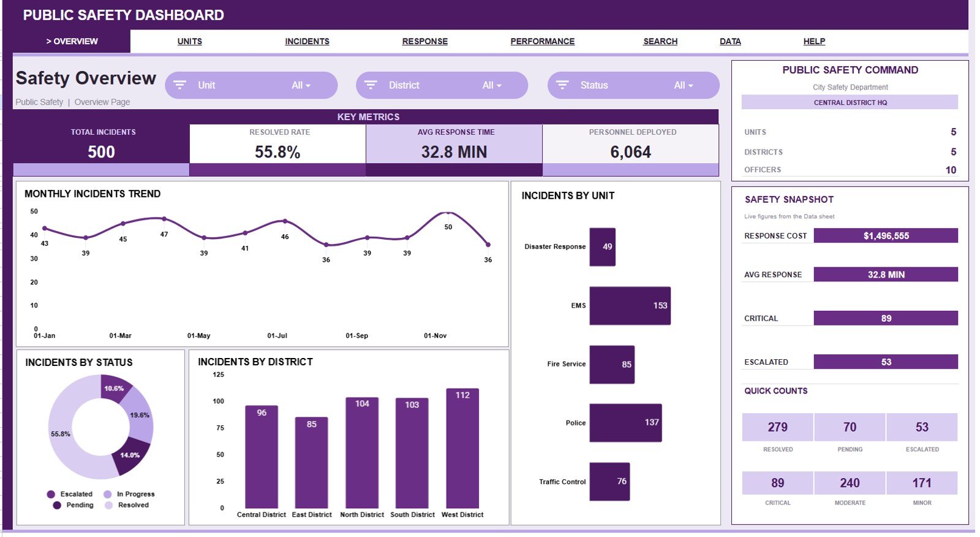The width and height of the screenshot is (980, 537).
Task: Click the Central District HQ banner
Action: tap(850, 102)
